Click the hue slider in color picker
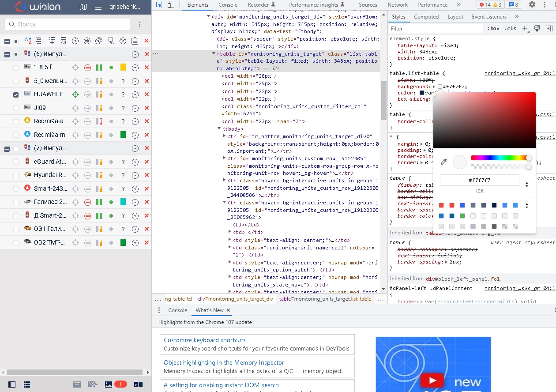The height and width of the screenshot is (392, 556). pyautogui.click(x=500, y=158)
